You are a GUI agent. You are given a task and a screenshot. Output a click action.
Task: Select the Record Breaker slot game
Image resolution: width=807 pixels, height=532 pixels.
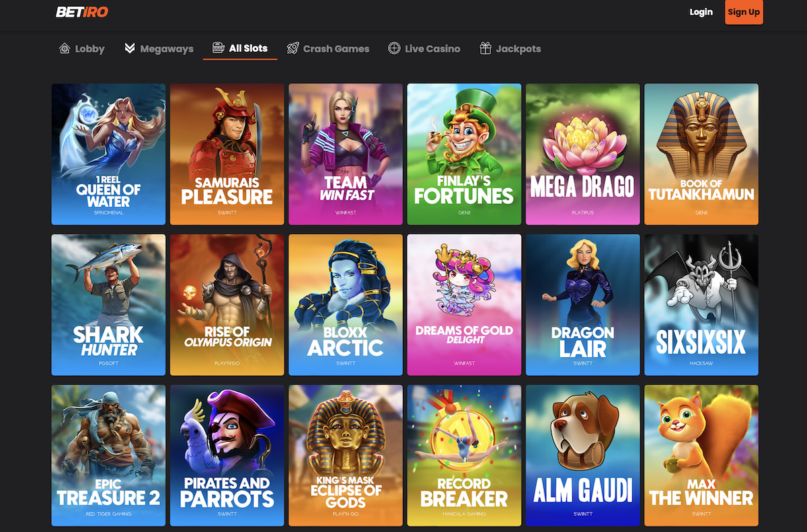tap(464, 455)
